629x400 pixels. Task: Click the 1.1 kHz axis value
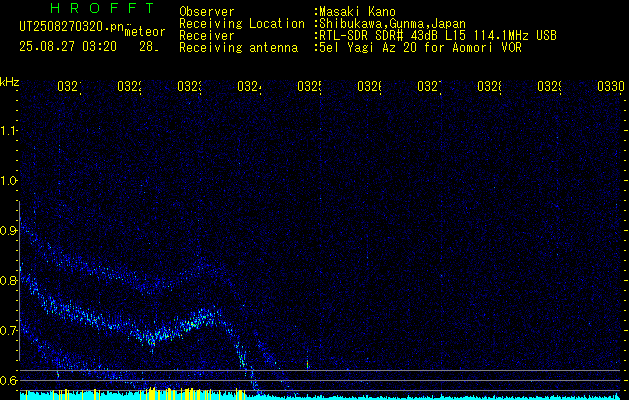point(10,130)
